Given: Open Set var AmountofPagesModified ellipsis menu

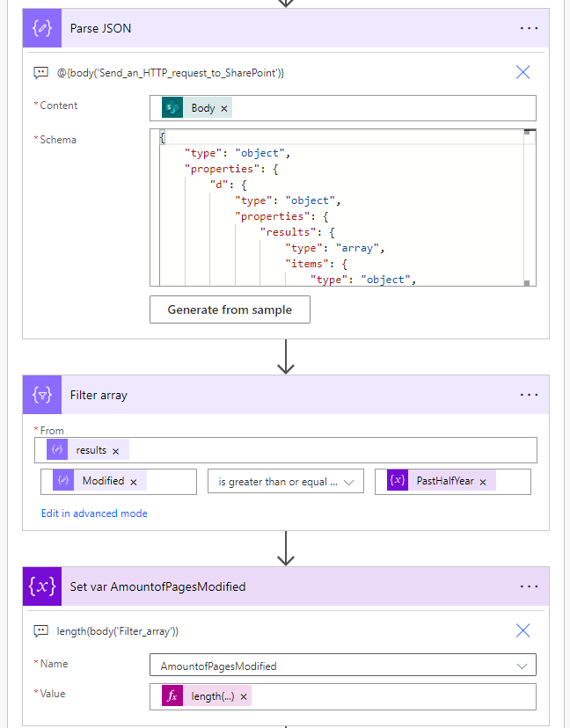Looking at the screenshot, I should pyautogui.click(x=529, y=586).
